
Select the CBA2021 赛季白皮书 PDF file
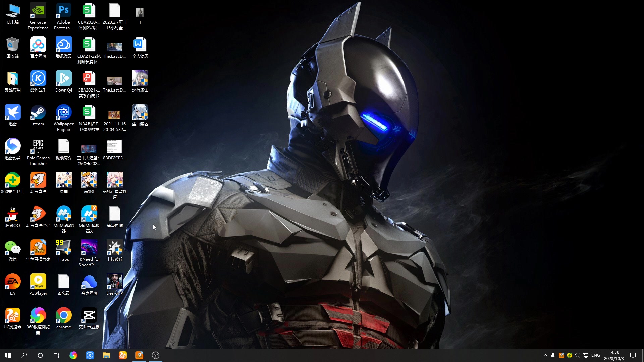click(x=89, y=84)
